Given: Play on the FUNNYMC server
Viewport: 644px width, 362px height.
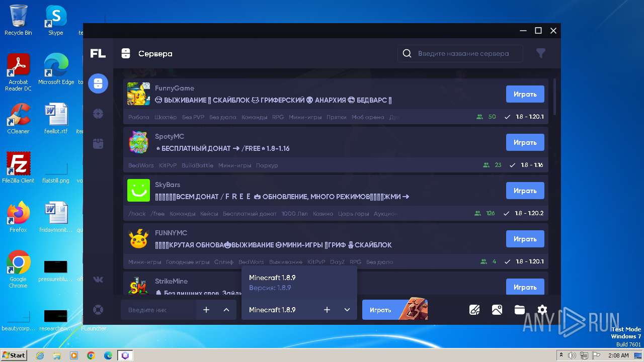Looking at the screenshot, I should (525, 239).
